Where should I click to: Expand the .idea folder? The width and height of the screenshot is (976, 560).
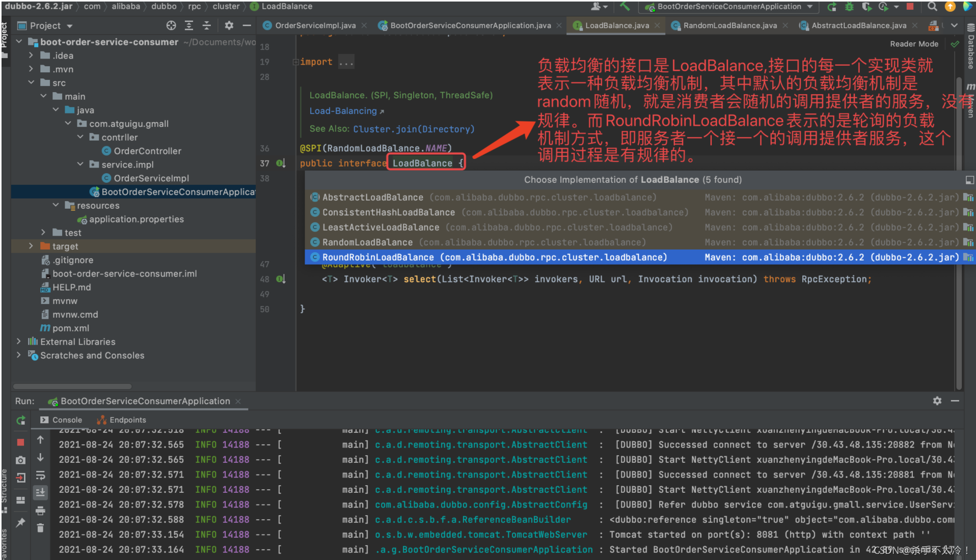click(x=31, y=55)
